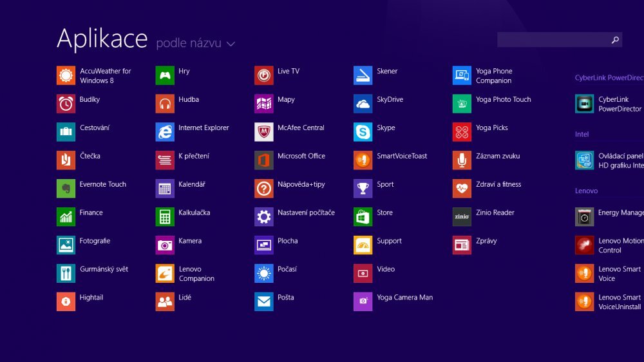
Task: Open the Pošta envelope icon
Action: click(x=263, y=302)
